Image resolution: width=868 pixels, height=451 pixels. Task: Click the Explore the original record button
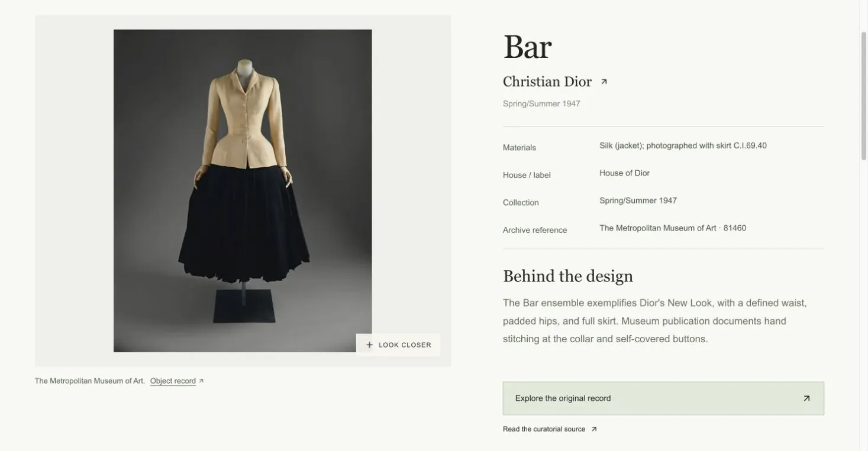click(x=663, y=398)
